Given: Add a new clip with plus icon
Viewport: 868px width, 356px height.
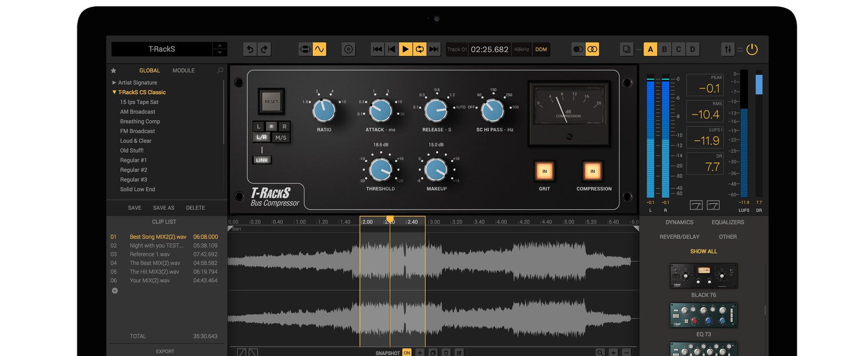Looking at the screenshot, I should tap(115, 291).
